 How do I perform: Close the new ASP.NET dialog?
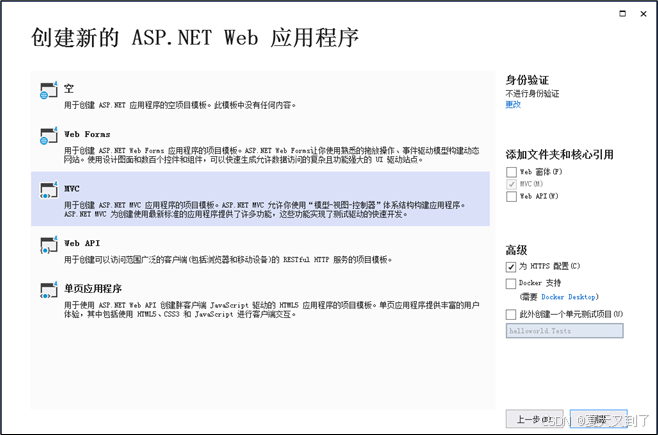[x=643, y=13]
